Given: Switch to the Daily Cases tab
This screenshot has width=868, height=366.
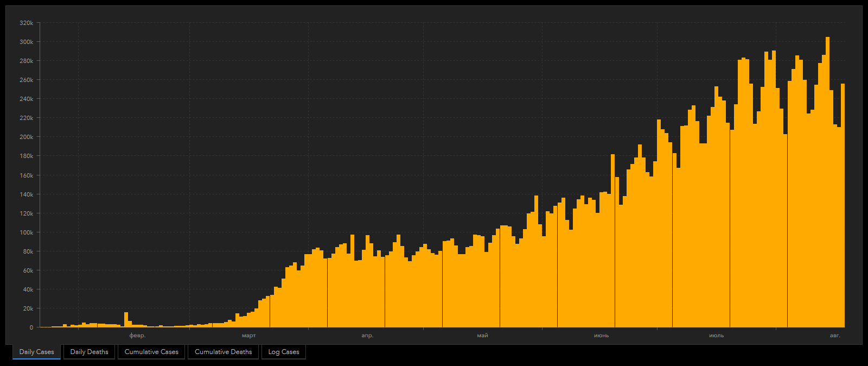Looking at the screenshot, I should pyautogui.click(x=37, y=352).
